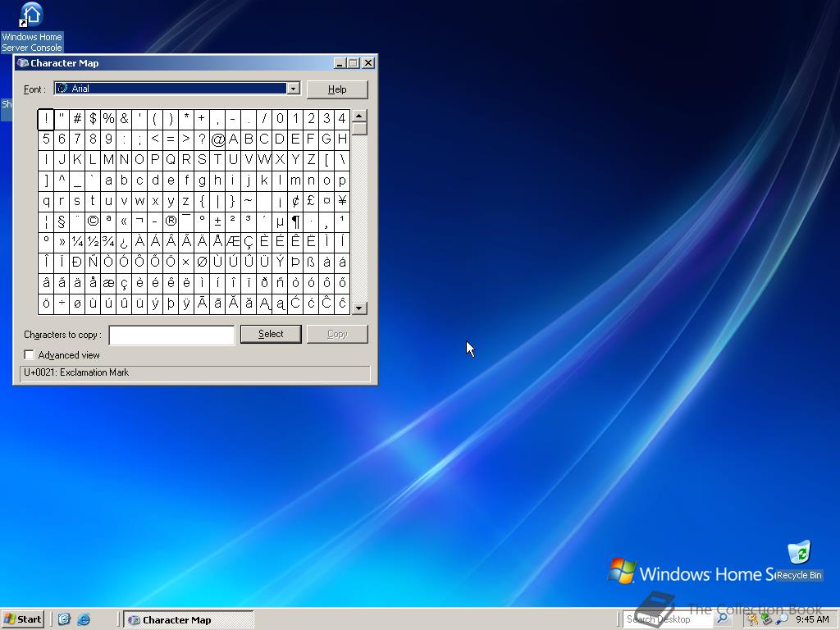Image resolution: width=840 pixels, height=630 pixels.
Task: Select the Ø uppercase character
Action: pyautogui.click(x=202, y=262)
